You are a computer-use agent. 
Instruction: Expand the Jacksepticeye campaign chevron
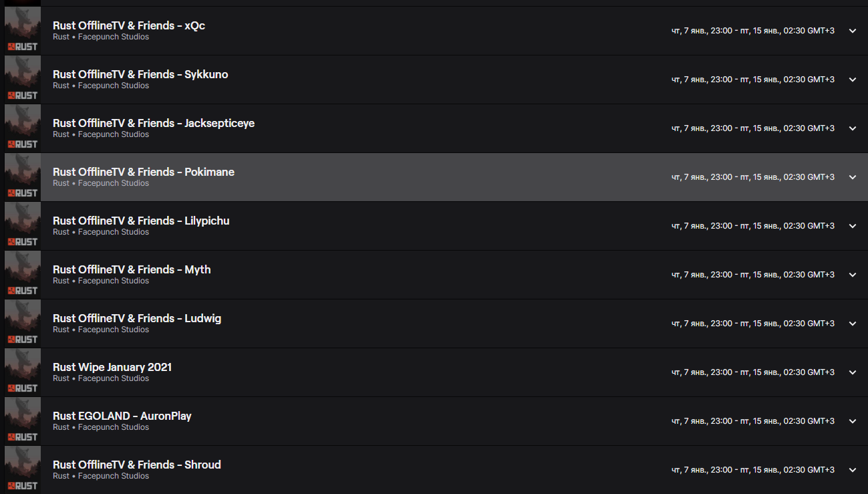(853, 128)
